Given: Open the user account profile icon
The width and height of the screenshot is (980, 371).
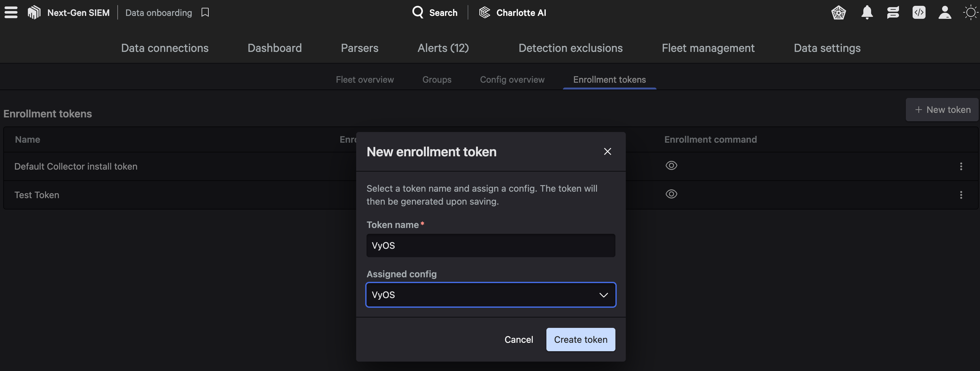Looking at the screenshot, I should pos(945,13).
